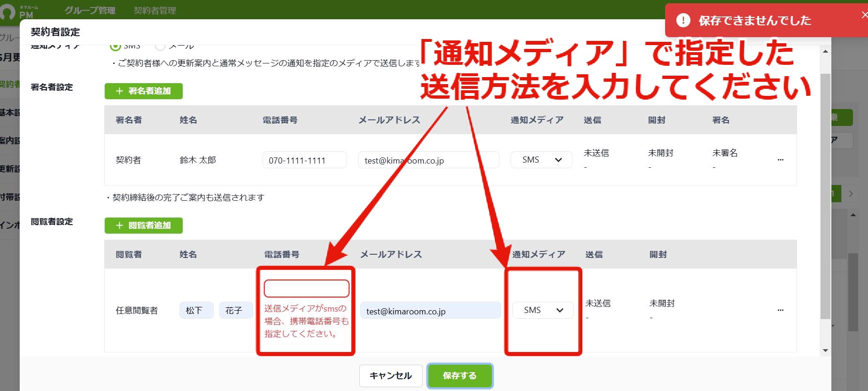Edit 花子 first name field
Image resolution: width=868 pixels, height=391 pixels.
236,310
